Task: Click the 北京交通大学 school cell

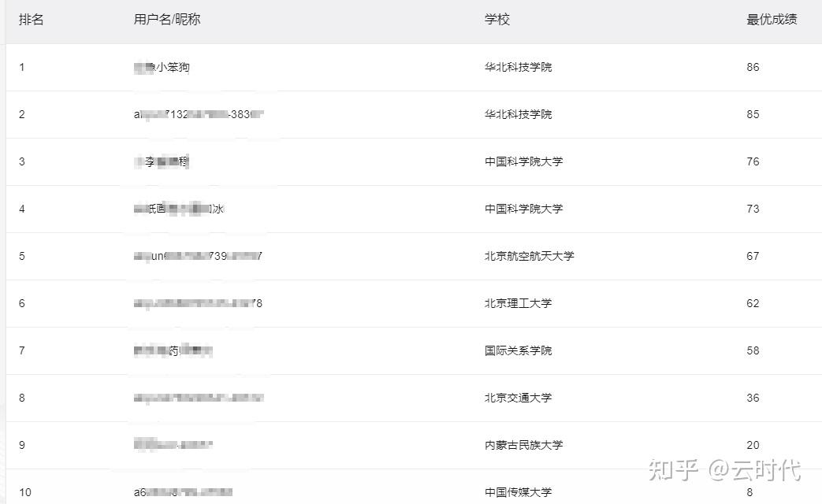Action: (x=518, y=398)
